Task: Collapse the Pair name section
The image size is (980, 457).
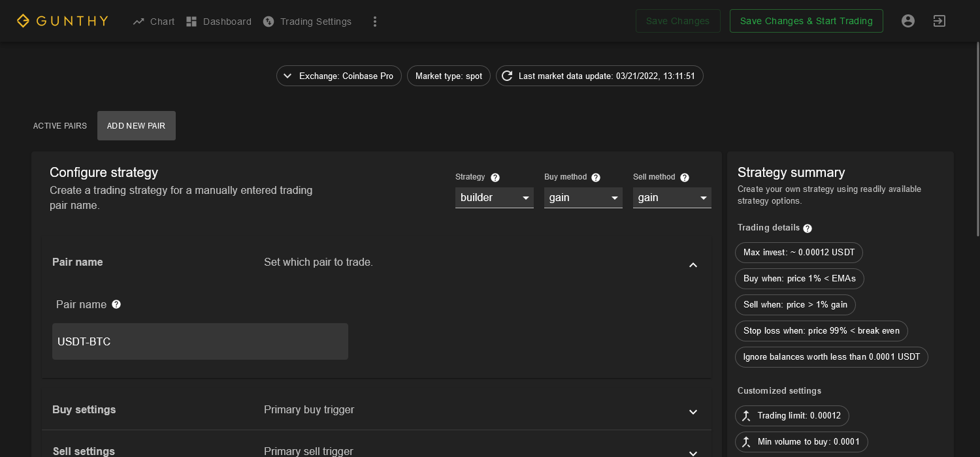Action: [x=693, y=265]
